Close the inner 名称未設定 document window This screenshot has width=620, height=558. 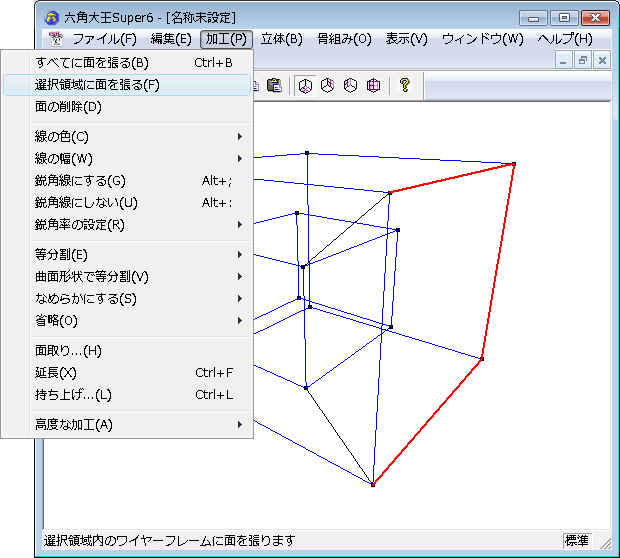602,61
